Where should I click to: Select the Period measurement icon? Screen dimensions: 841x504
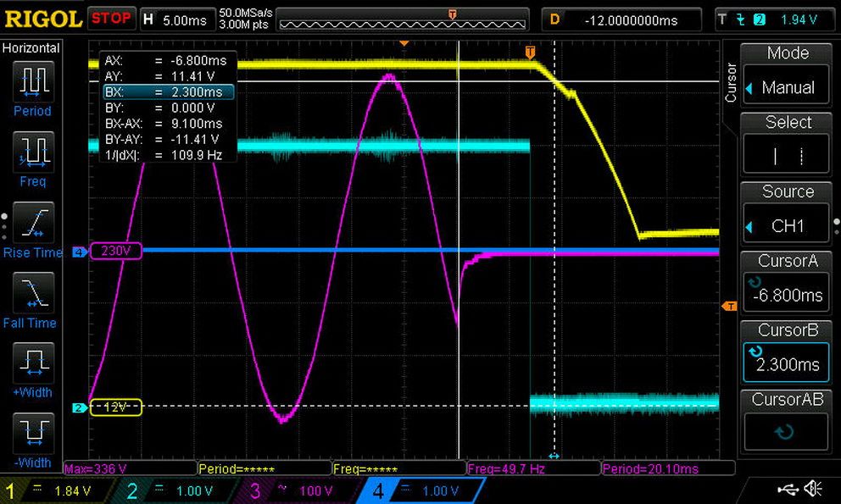click(33, 82)
